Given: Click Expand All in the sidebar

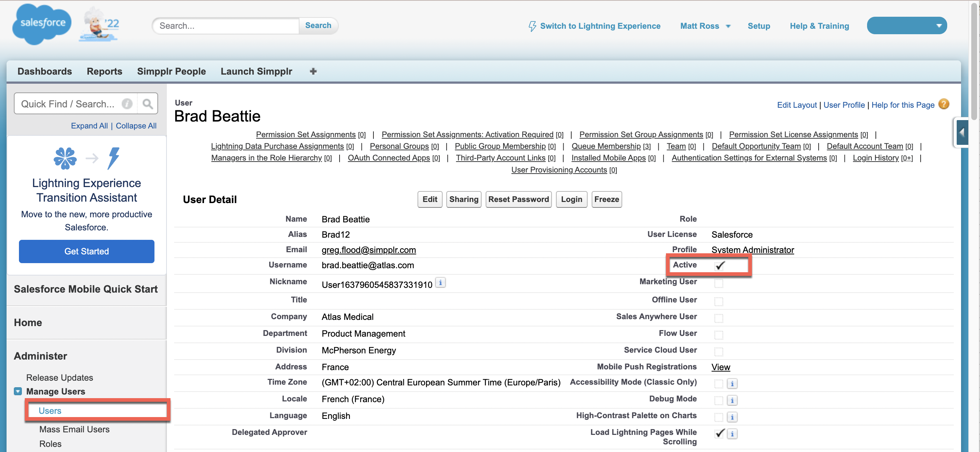Looking at the screenshot, I should tap(89, 126).
